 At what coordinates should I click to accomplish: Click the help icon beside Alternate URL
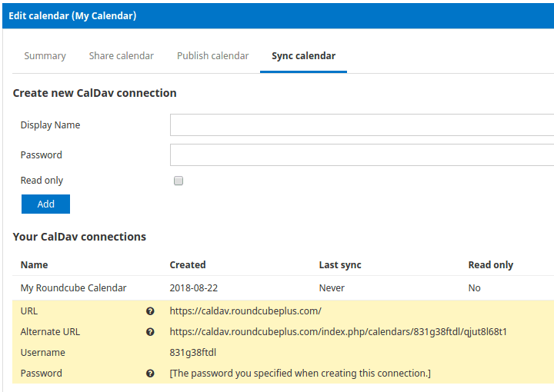click(150, 332)
